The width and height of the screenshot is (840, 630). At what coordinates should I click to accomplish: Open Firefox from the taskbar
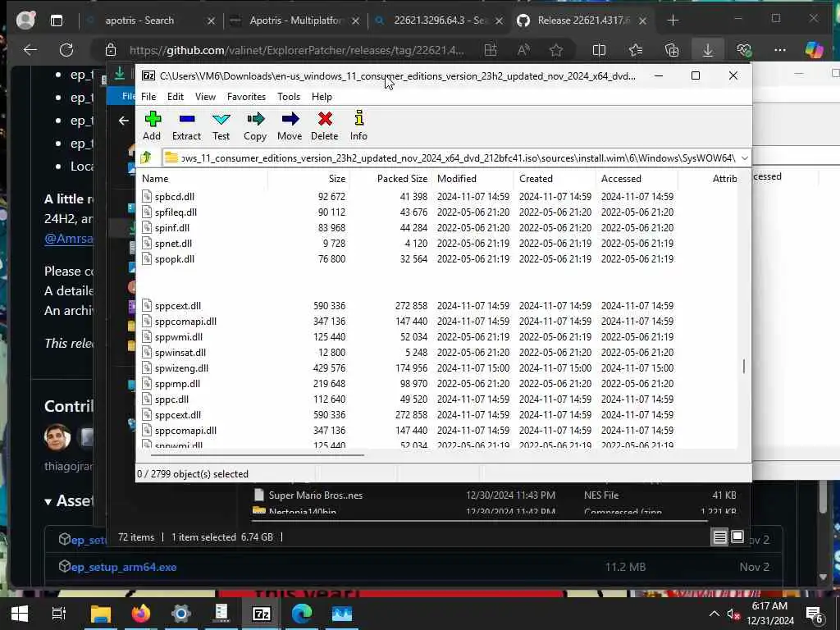pos(141,614)
